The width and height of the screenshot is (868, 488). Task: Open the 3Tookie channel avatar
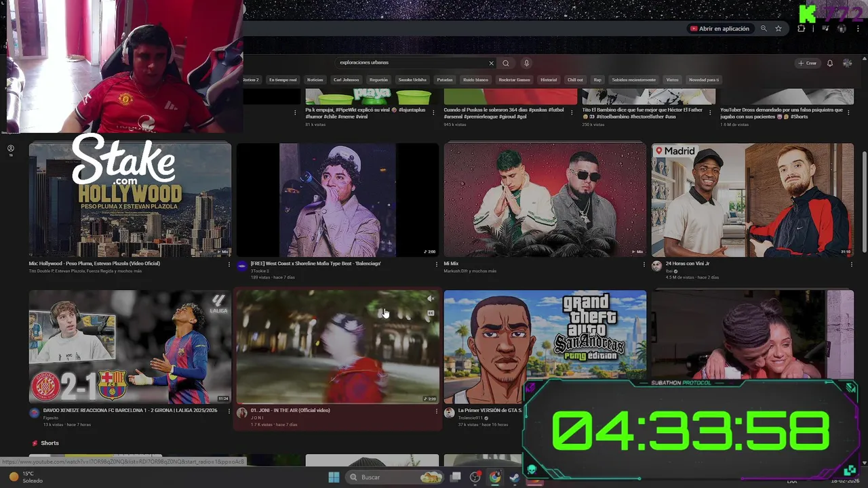pos(242,266)
